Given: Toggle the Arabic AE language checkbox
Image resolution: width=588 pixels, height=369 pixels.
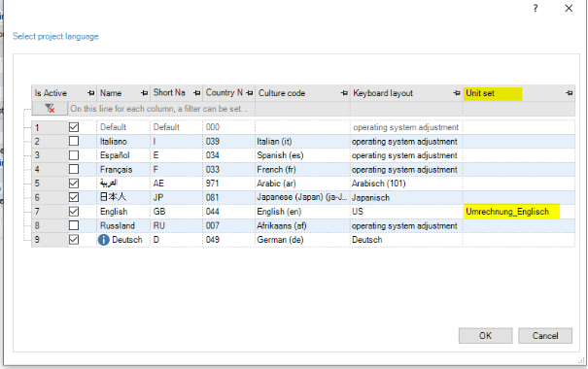Looking at the screenshot, I should (x=74, y=184).
